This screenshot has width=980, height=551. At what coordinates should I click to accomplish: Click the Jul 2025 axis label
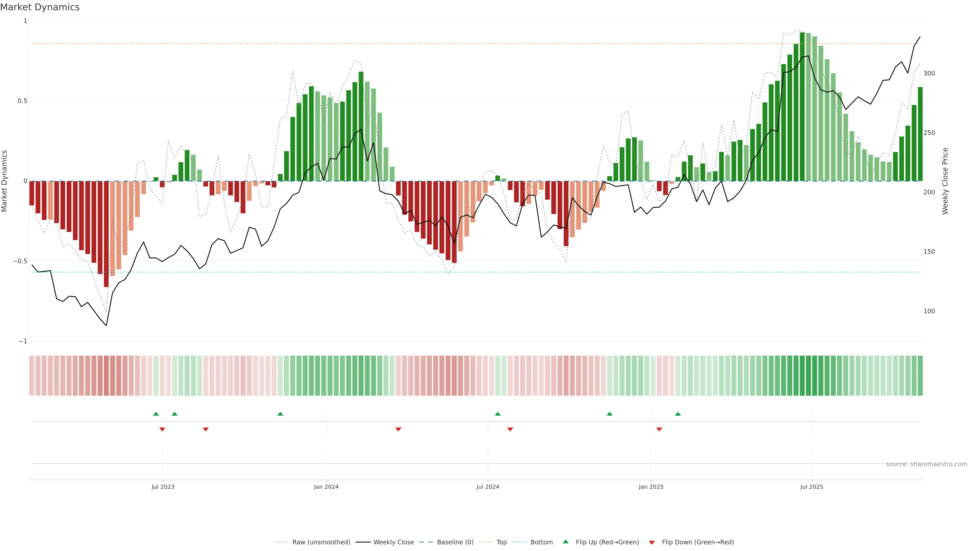tap(812, 487)
